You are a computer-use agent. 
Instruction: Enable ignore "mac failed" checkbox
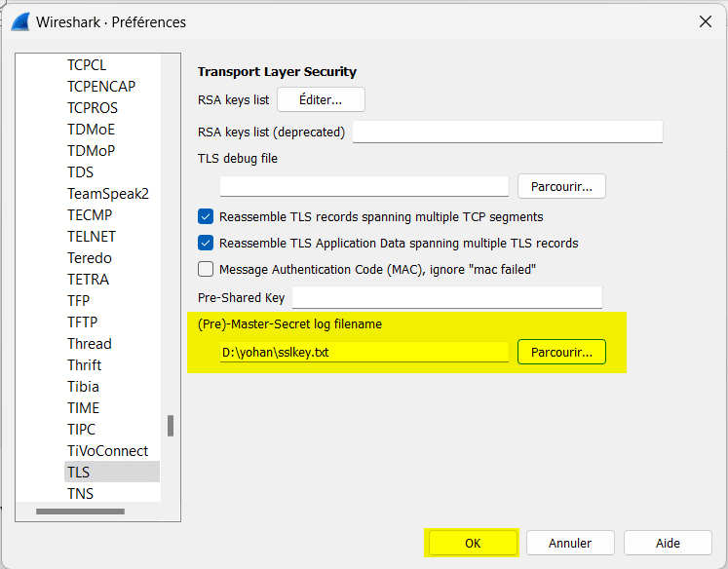pos(206,269)
